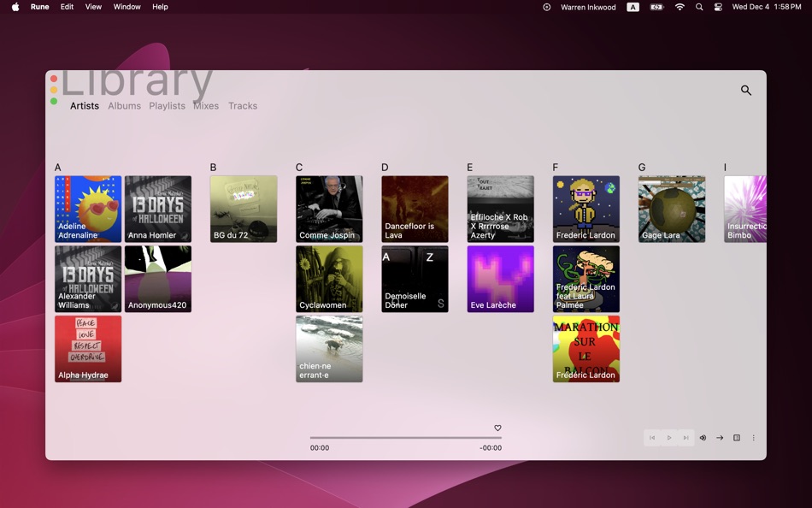
Task: Open the three-dot more options menu
Action: tap(754, 438)
